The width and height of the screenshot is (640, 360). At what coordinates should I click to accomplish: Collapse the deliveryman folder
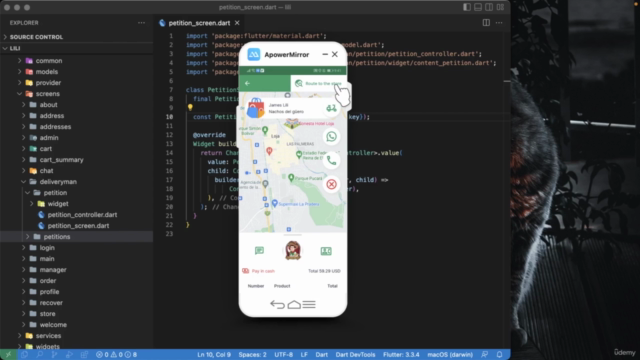click(x=76, y=182)
